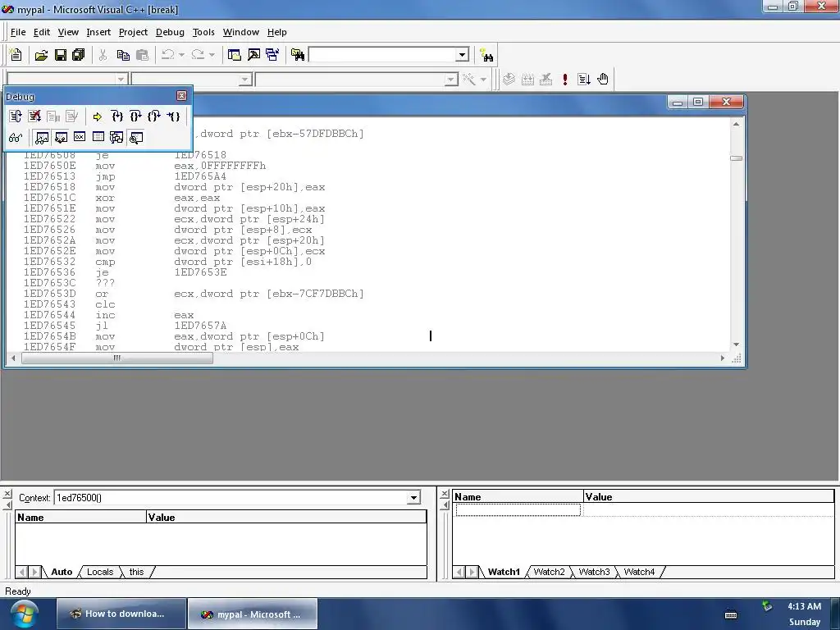Open the WizardBar actions wand dropdown
This screenshot has width=840, height=630.
click(483, 80)
